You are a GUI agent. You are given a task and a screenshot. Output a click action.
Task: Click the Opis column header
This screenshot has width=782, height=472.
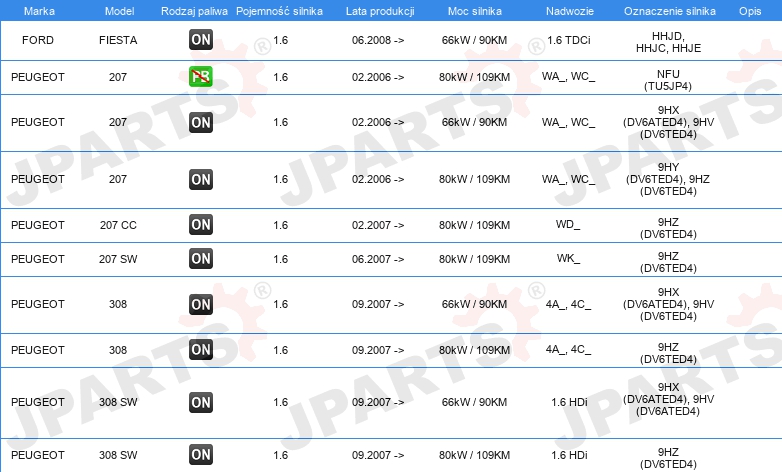[750, 11]
